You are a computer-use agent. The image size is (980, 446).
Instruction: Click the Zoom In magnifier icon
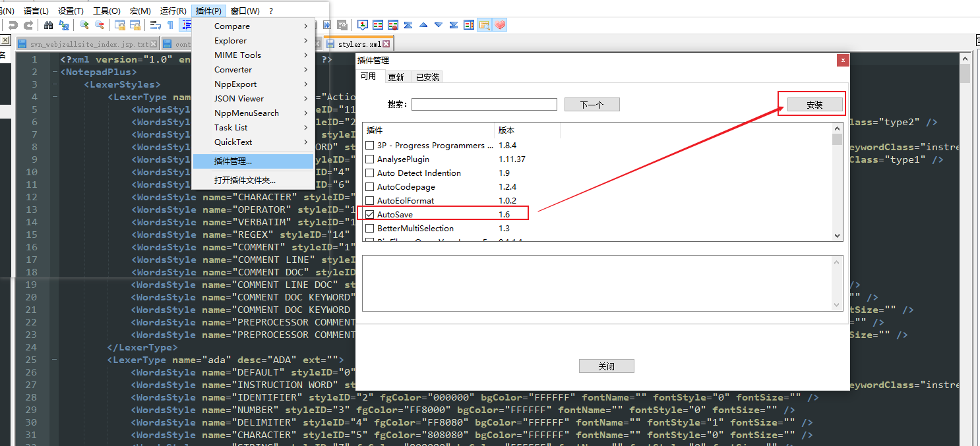84,26
